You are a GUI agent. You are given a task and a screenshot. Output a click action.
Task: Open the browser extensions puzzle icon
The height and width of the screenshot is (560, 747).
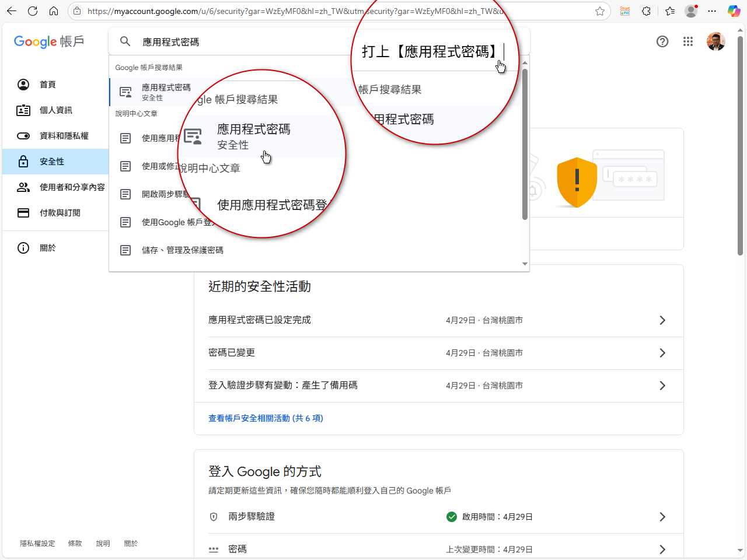[x=646, y=11]
